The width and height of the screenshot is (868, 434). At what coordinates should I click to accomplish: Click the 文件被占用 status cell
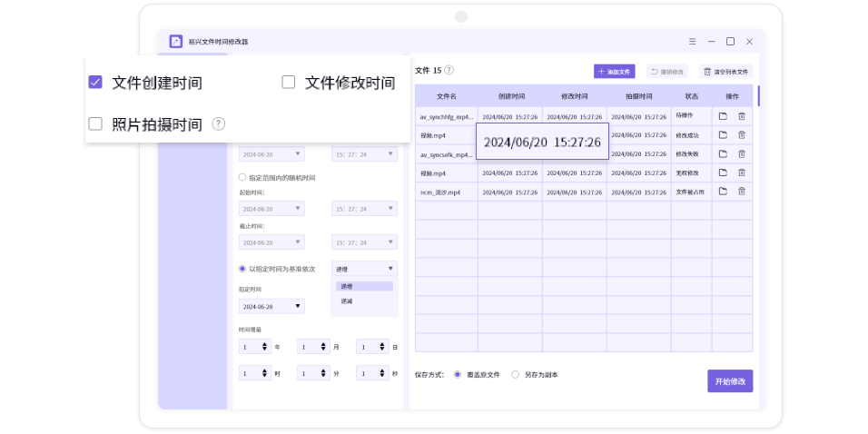690,192
